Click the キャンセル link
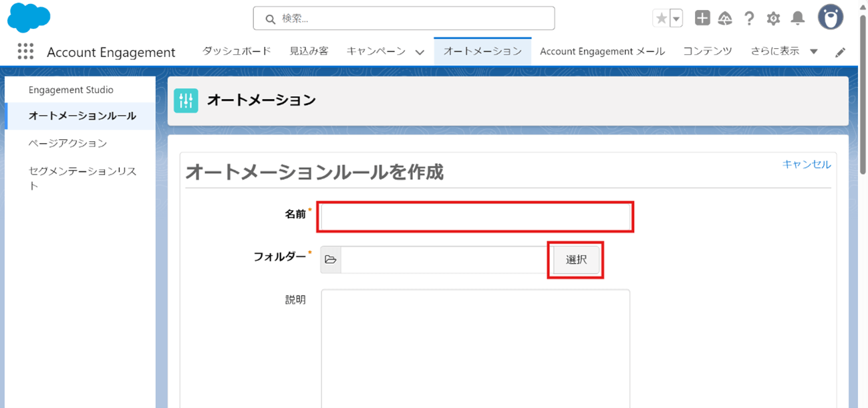This screenshot has height=408, width=868. [x=807, y=165]
